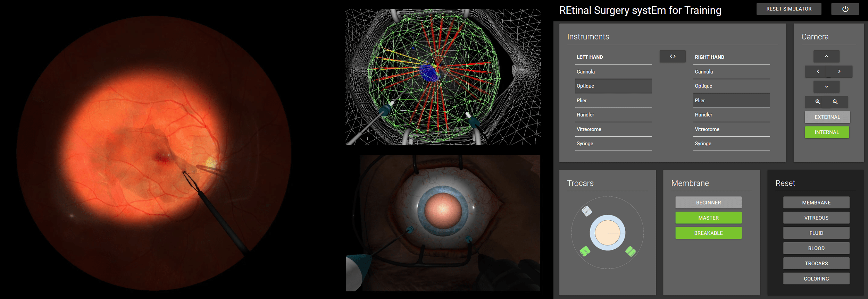Screen dimensions: 868x299
Task: Click the eye center in Trocars diagram
Action: (607, 233)
